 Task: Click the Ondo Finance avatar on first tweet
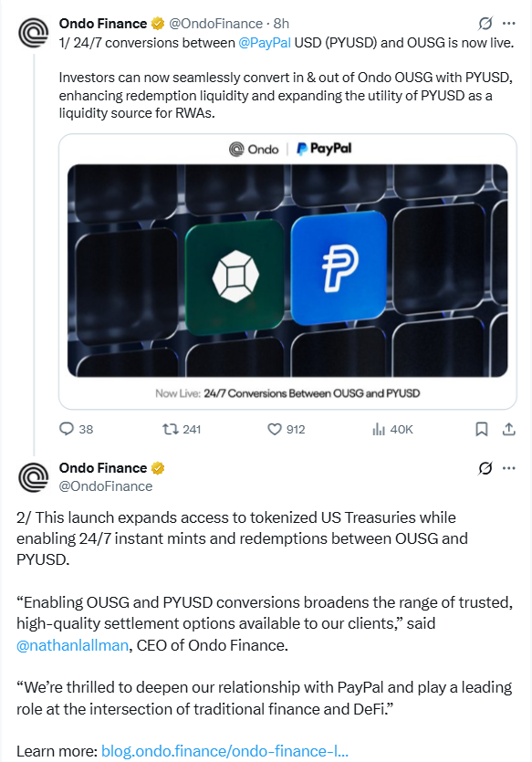[34, 33]
